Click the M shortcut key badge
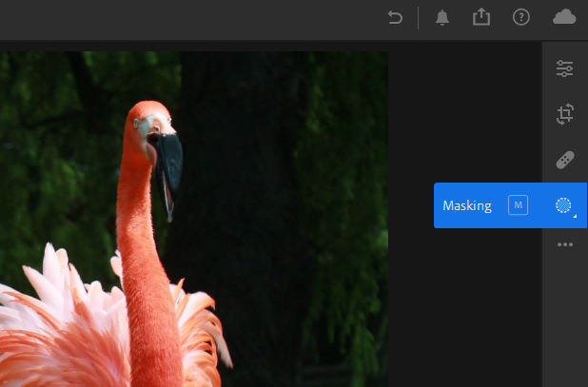 tap(518, 205)
